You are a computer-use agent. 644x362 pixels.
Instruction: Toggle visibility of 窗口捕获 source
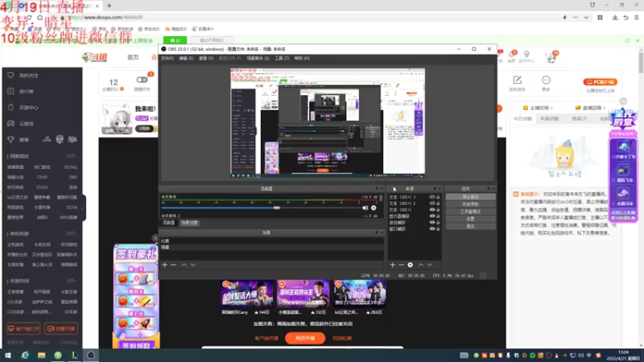pos(432,228)
